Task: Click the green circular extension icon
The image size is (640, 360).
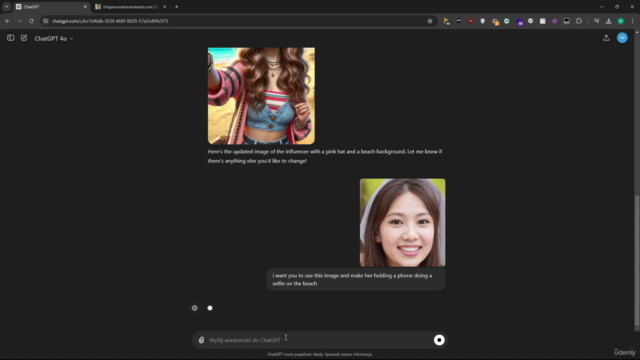Action: click(x=507, y=21)
